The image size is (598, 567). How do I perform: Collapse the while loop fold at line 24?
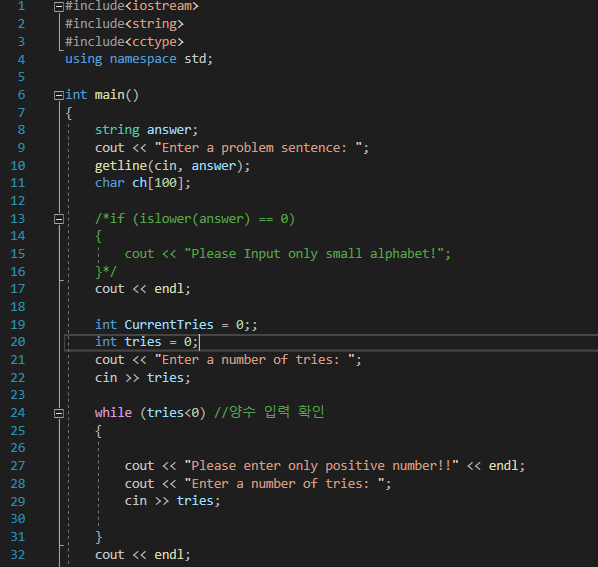tap(59, 413)
